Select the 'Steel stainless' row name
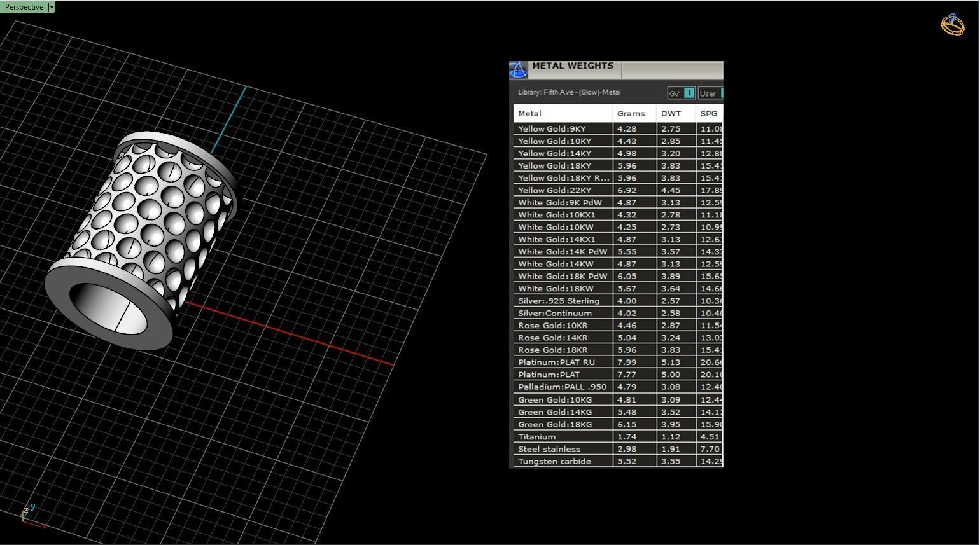This screenshot has width=980, height=545. click(549, 449)
